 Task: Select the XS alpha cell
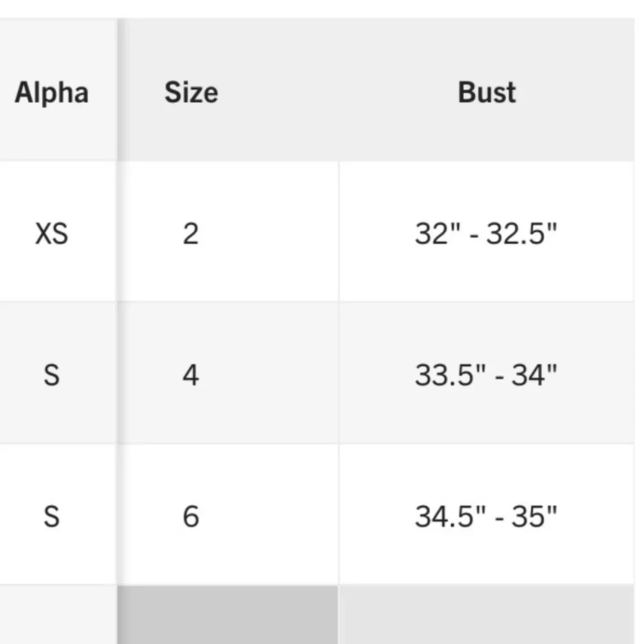pyautogui.click(x=52, y=233)
